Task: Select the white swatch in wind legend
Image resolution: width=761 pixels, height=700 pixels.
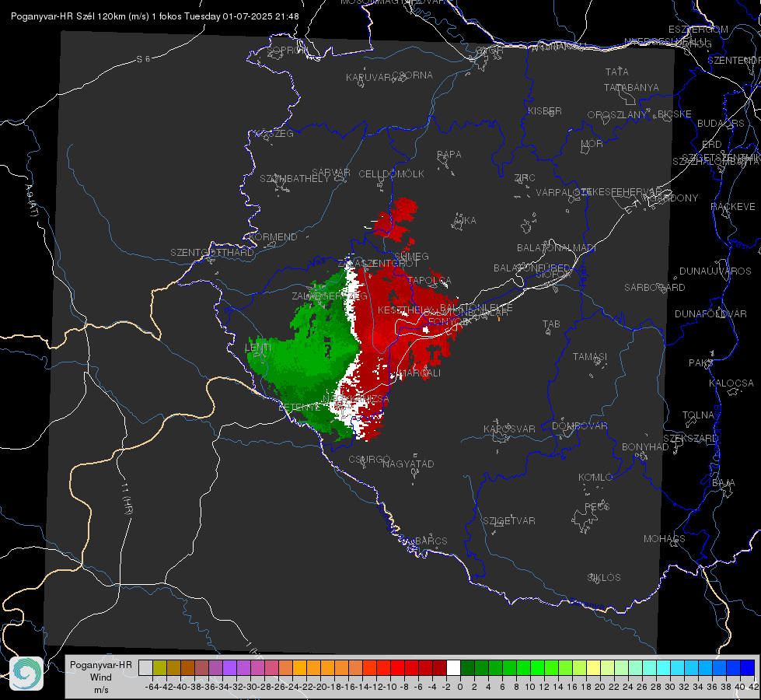Action: tap(453, 667)
